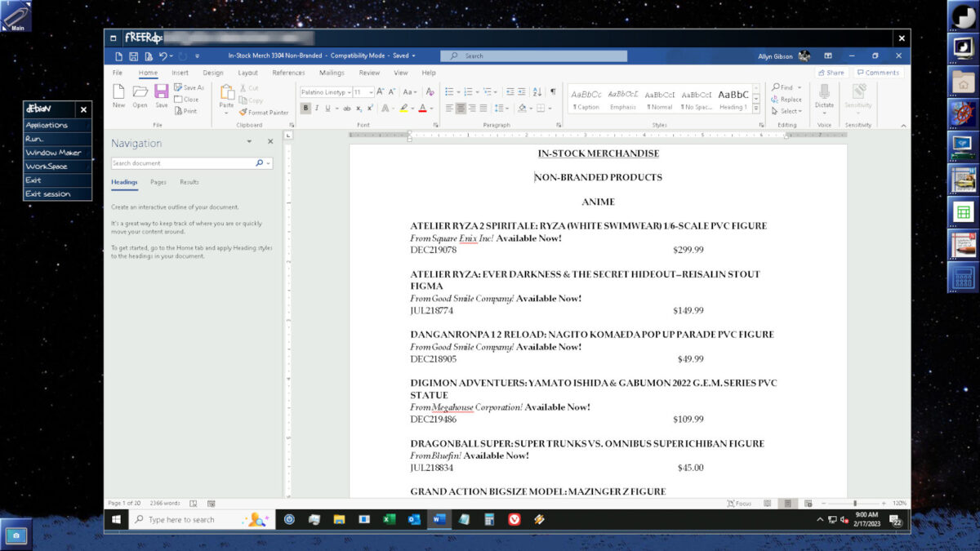Click the Share button
Screen dimensions: 980x551
(x=831, y=73)
